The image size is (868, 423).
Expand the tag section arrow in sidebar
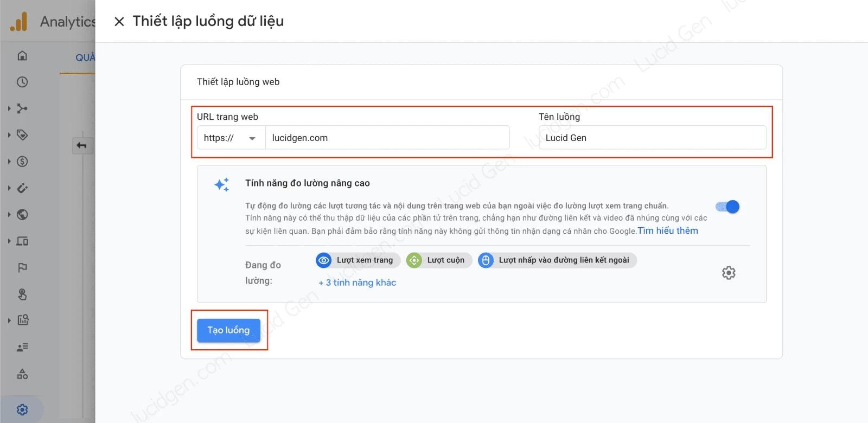[x=9, y=135]
